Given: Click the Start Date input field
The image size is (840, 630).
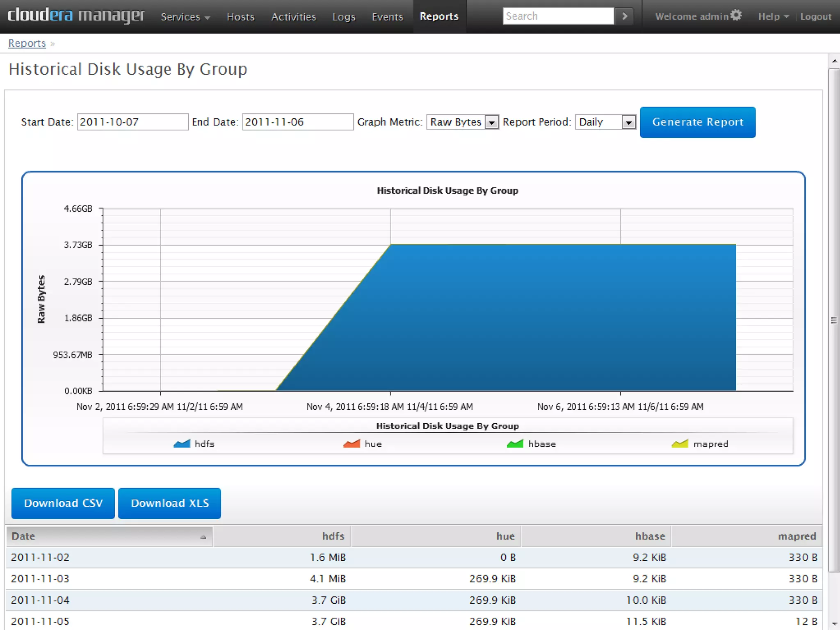Looking at the screenshot, I should 132,122.
